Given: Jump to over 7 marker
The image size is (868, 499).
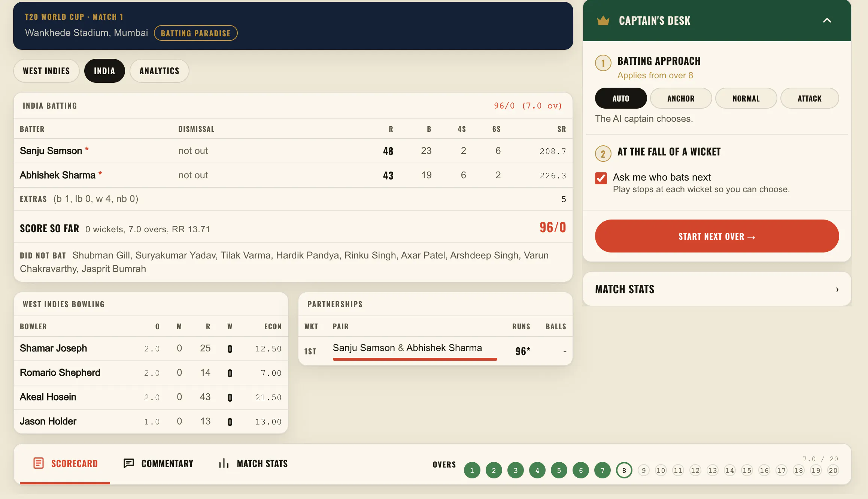Looking at the screenshot, I should tap(602, 471).
